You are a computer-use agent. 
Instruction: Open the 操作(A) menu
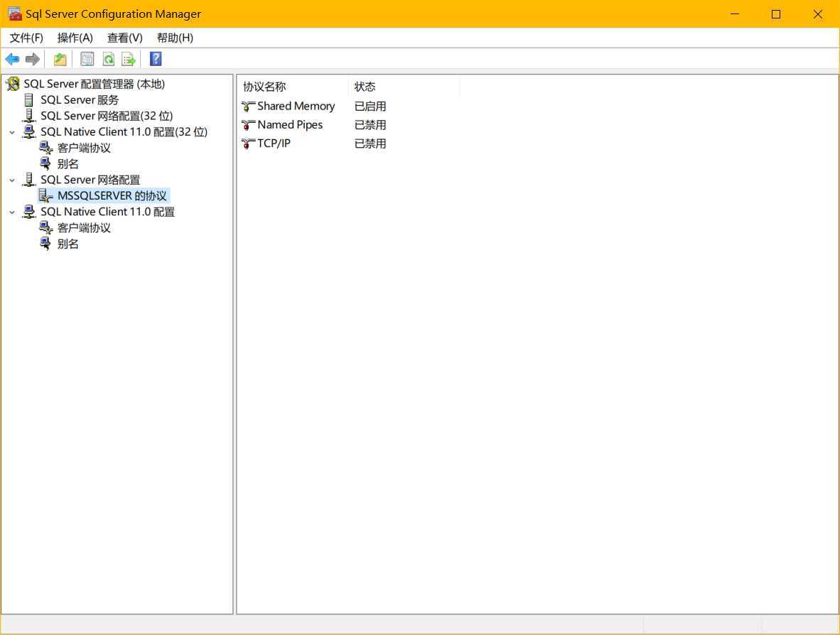(75, 38)
